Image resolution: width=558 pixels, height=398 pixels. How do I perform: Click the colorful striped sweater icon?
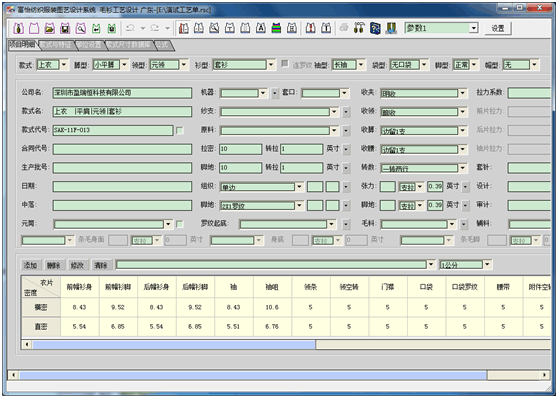tap(276, 28)
